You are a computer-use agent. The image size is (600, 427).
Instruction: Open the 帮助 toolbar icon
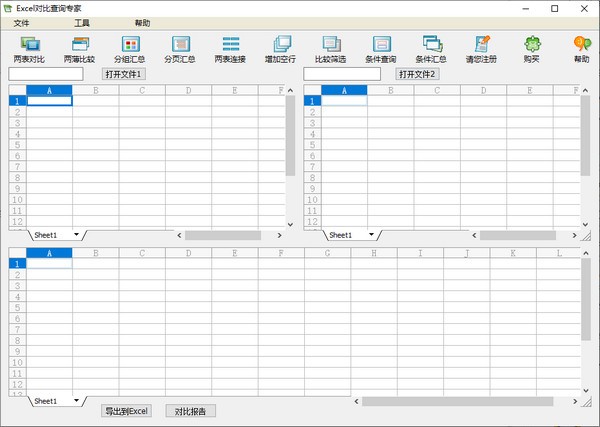pos(582,50)
